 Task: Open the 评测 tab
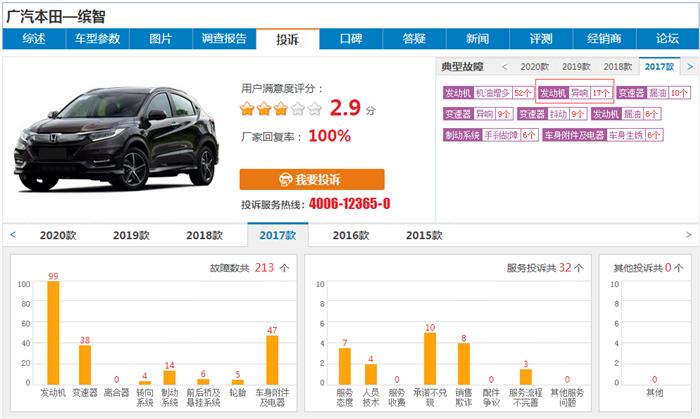pos(541,39)
